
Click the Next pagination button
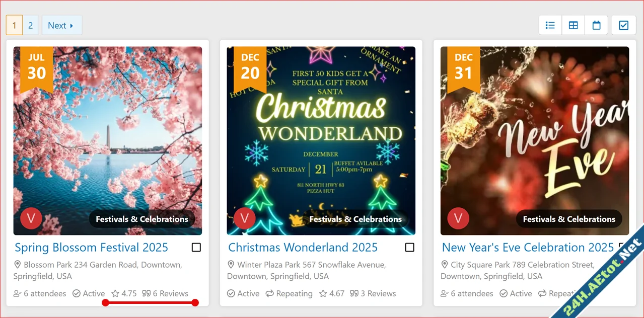[61, 25]
